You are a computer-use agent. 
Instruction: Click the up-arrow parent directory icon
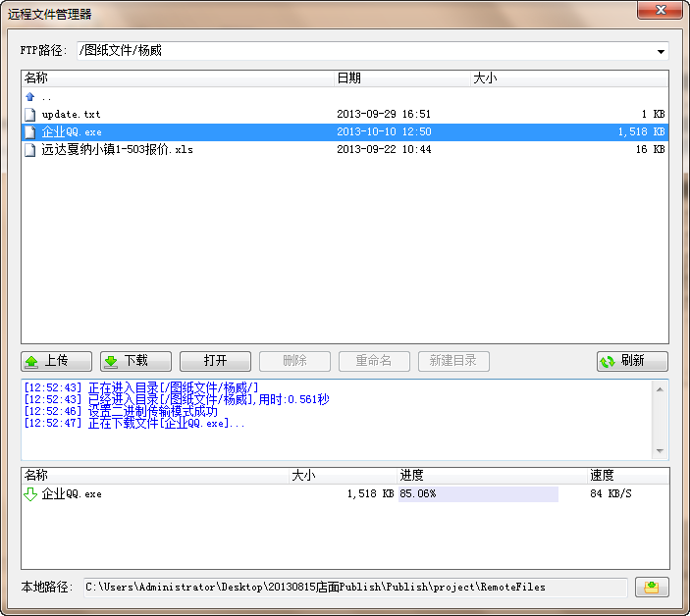(x=29, y=97)
